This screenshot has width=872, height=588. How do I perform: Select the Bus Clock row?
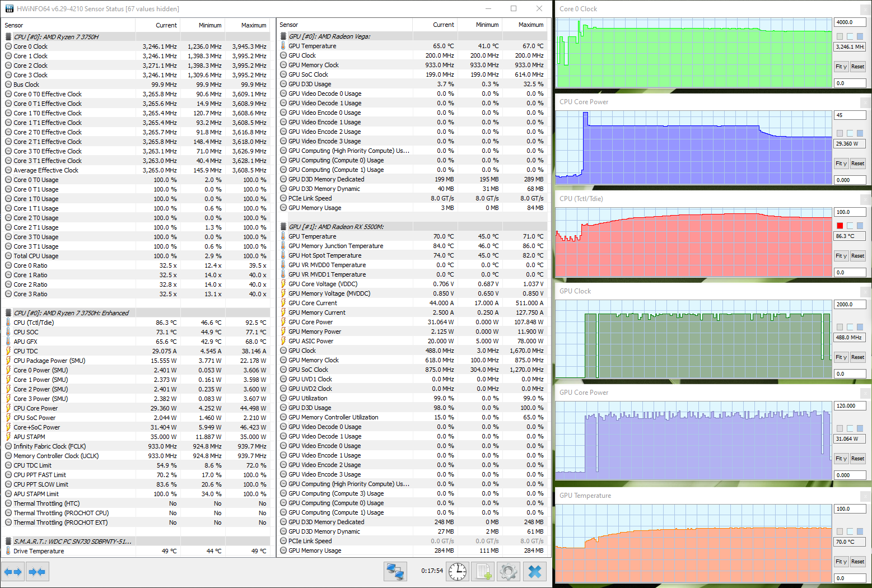tap(136, 85)
